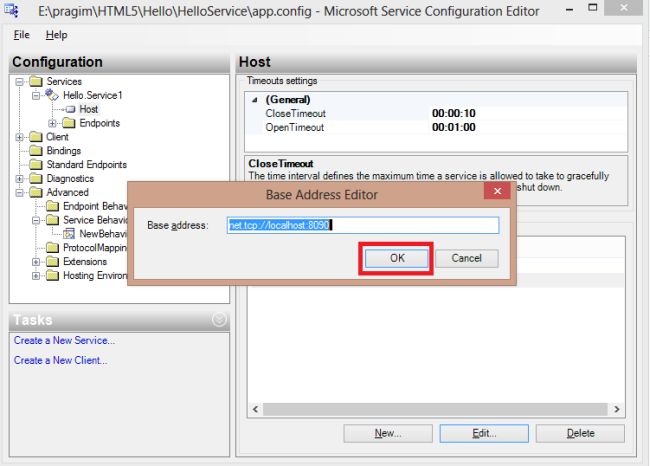Click the Endpoint Behaviors folder icon
This screenshot has height=466, width=650.
coord(52,206)
